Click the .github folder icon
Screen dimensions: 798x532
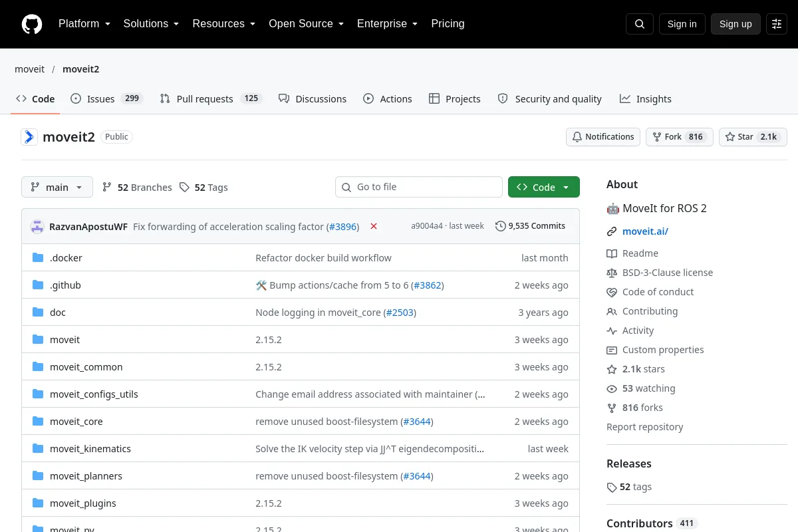(38, 285)
